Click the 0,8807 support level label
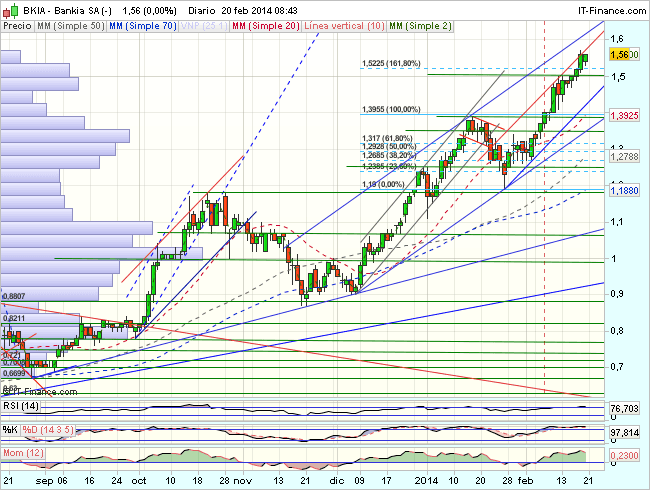Screen dimensions: 650x490 pyautogui.click(x=14, y=296)
